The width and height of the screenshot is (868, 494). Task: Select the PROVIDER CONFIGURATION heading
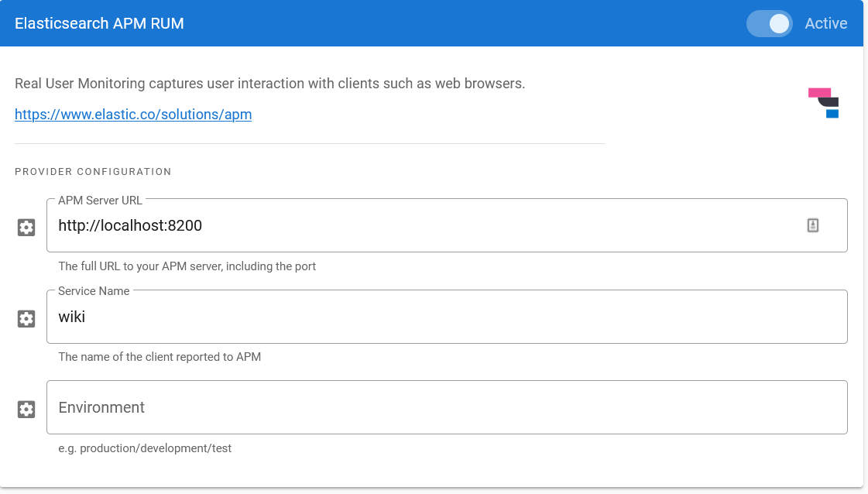coord(93,171)
